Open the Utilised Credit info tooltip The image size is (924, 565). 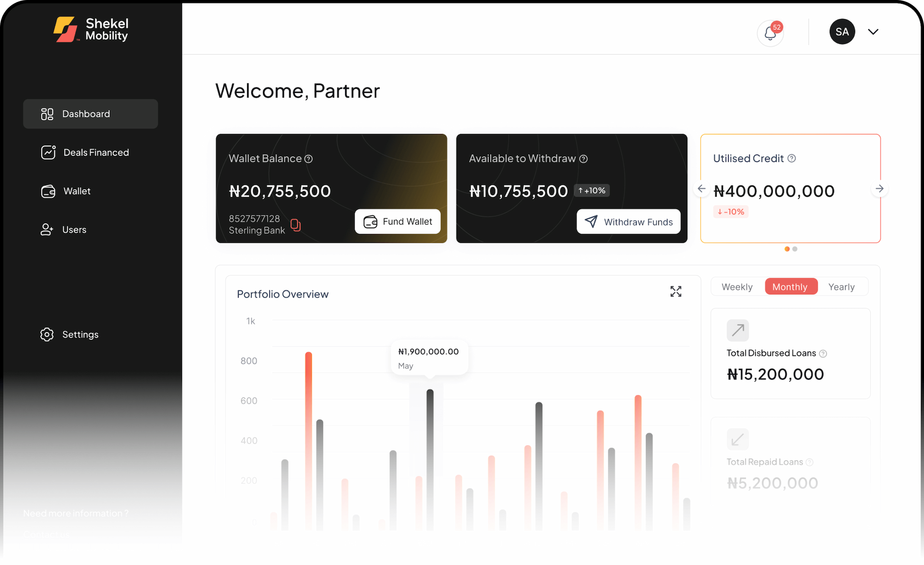(x=793, y=158)
